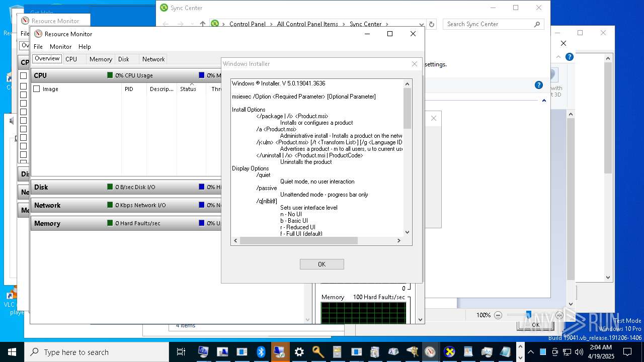Click the right arrow of Installer horizontal scrollbar
The height and width of the screenshot is (362, 644).
point(399,240)
